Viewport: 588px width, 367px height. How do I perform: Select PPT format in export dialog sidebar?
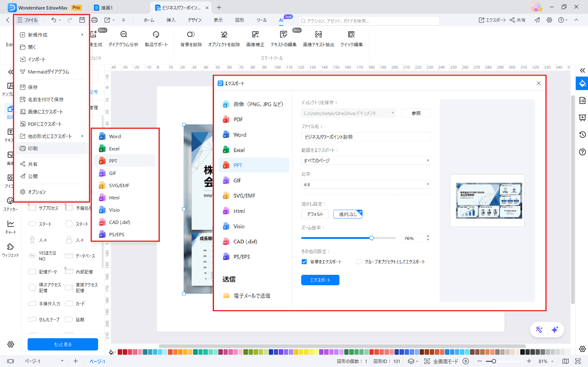click(x=254, y=165)
